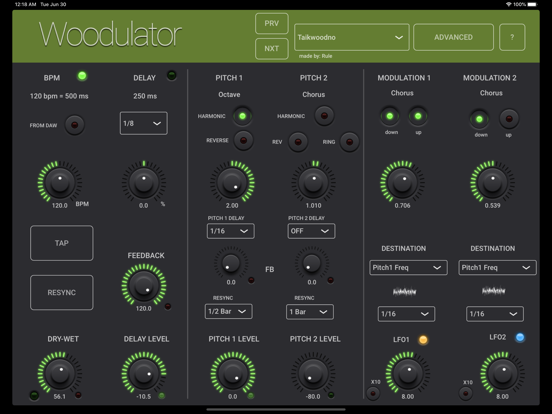Enable Pitch 2 RING switch

(x=349, y=142)
